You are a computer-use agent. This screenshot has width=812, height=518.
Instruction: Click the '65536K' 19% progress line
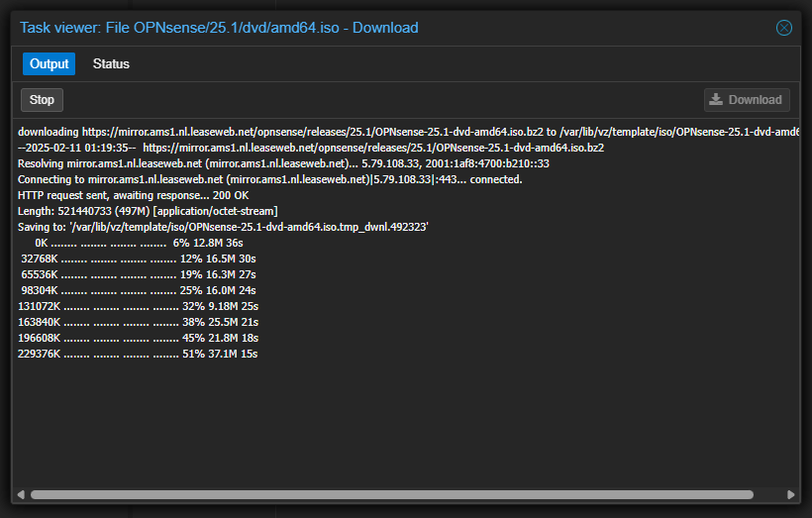139,274
